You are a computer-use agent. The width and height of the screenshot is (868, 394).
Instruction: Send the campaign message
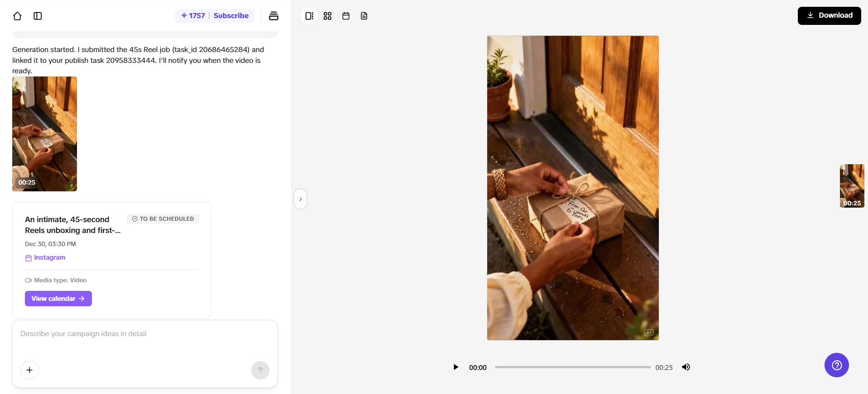pyautogui.click(x=260, y=370)
